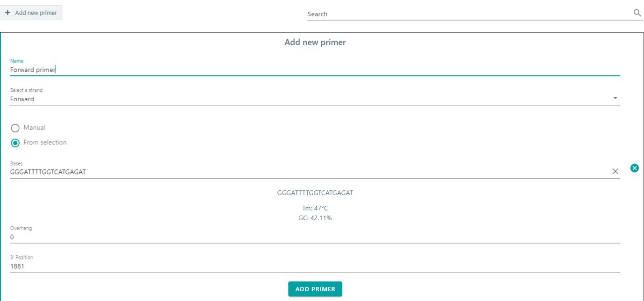644x301 pixels.
Task: Click the Tm: 47°C readout
Action: click(x=315, y=209)
